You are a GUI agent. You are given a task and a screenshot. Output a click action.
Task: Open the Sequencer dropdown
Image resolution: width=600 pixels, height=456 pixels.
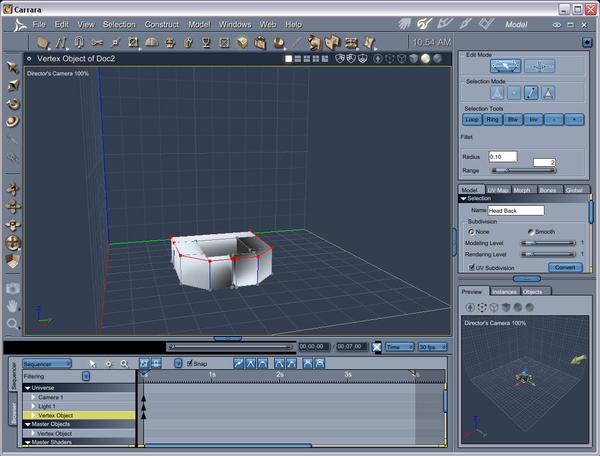pos(47,364)
